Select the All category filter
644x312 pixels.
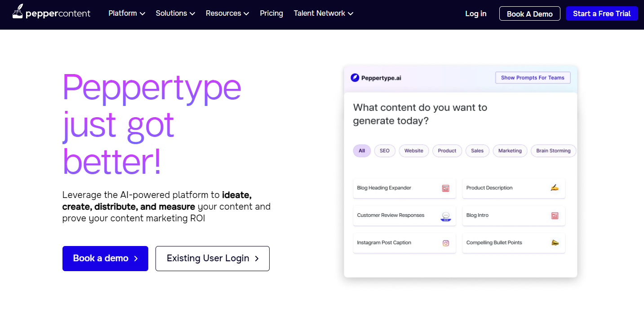(x=362, y=151)
